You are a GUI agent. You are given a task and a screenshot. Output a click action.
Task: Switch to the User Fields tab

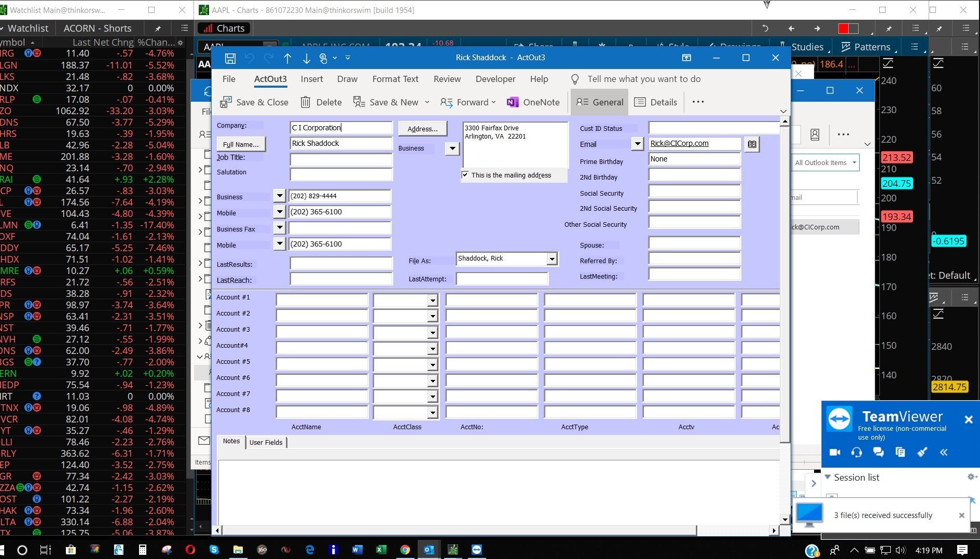[266, 442]
